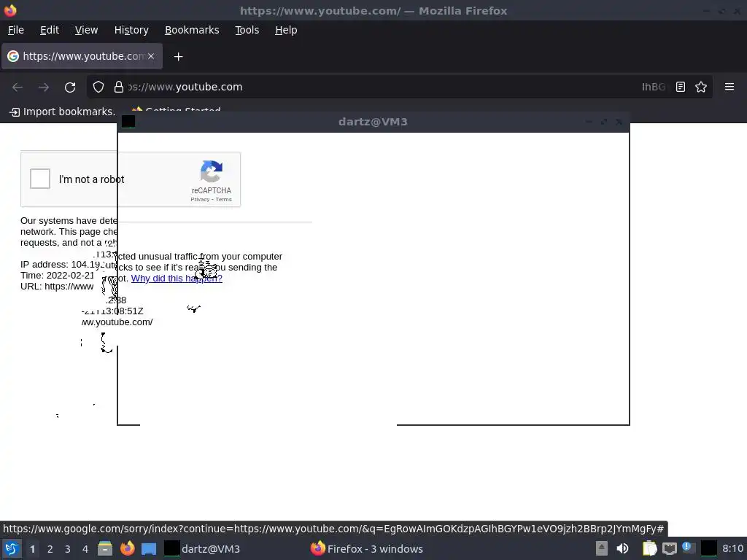Click the 8:10 taskbar clock
Viewport: 747px width, 560px height.
(732, 548)
